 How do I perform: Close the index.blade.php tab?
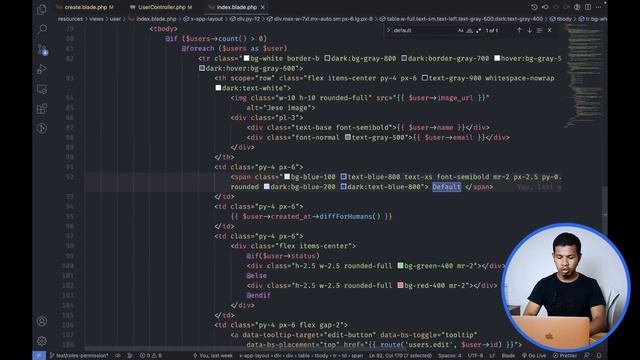(263, 7)
